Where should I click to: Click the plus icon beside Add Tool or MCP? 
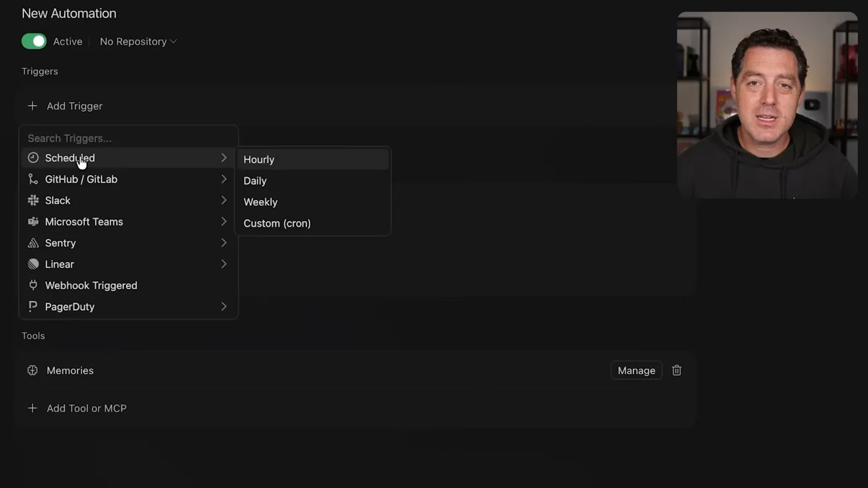(33, 408)
